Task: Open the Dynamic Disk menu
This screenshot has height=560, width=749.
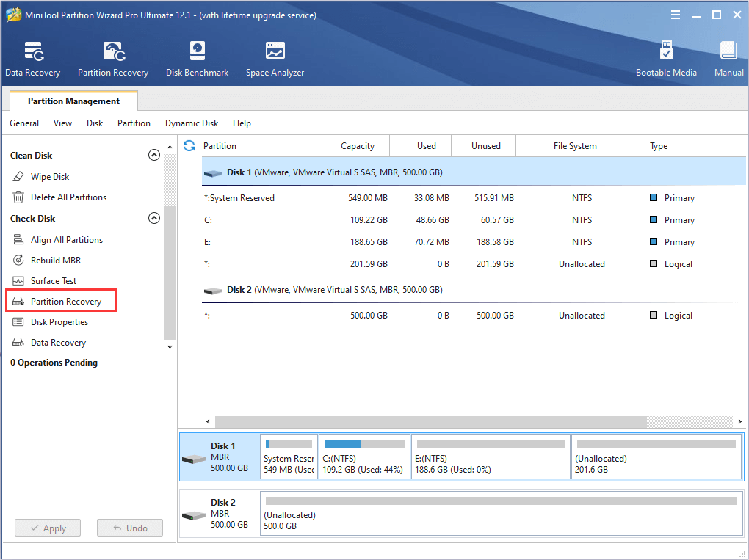Action: [192, 123]
